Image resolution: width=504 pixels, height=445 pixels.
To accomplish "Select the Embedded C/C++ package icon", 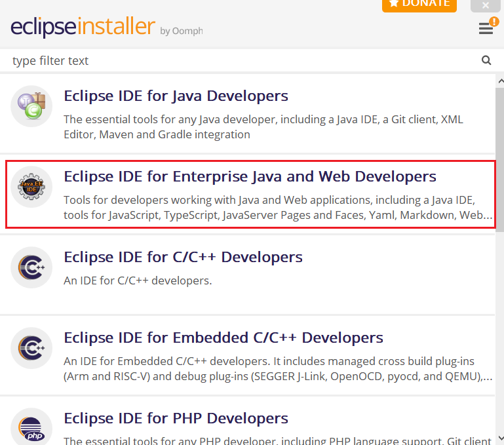I will tap(31, 348).
